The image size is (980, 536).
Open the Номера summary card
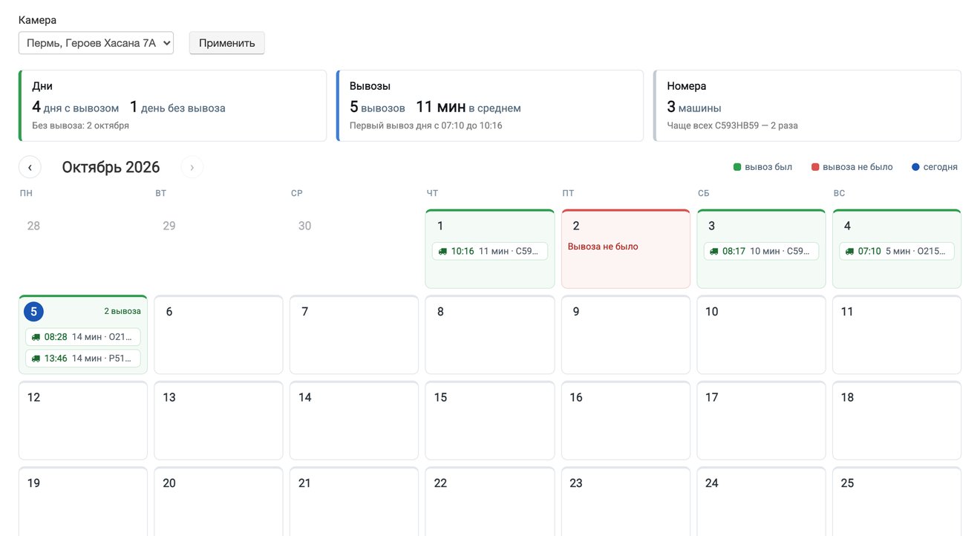808,105
